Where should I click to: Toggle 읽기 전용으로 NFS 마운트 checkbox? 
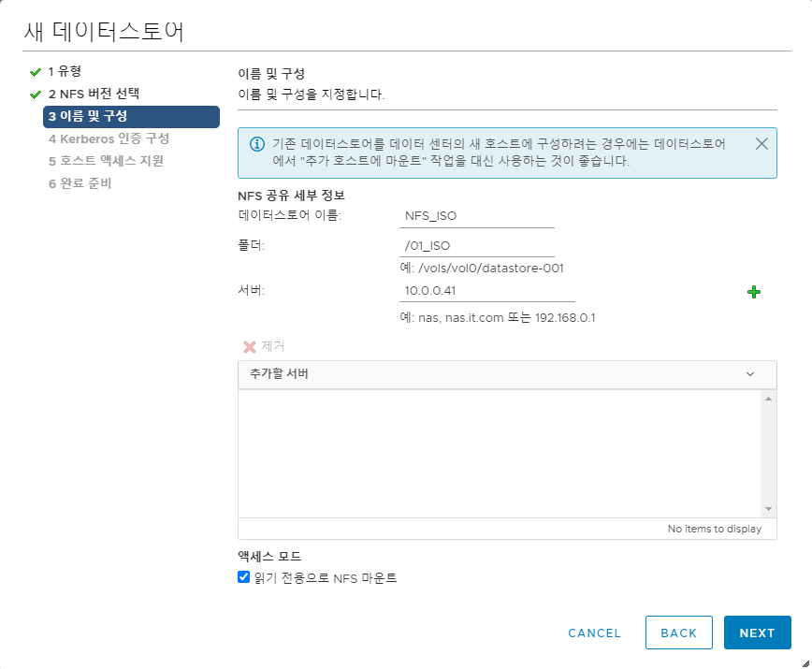(243, 576)
